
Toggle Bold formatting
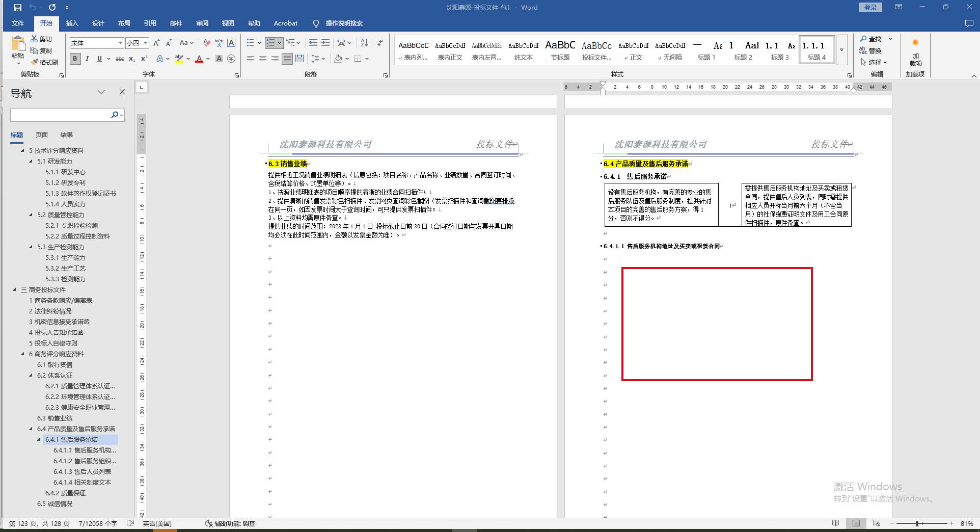(x=75, y=59)
